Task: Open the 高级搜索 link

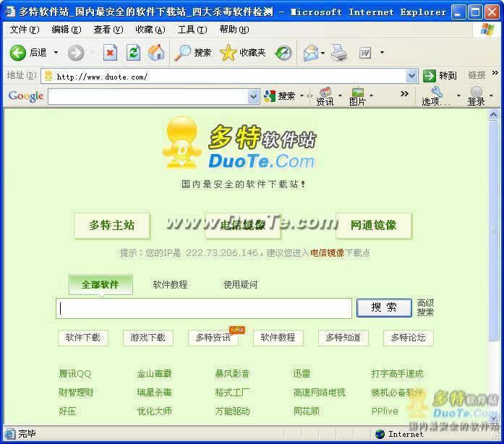Action: (425, 307)
